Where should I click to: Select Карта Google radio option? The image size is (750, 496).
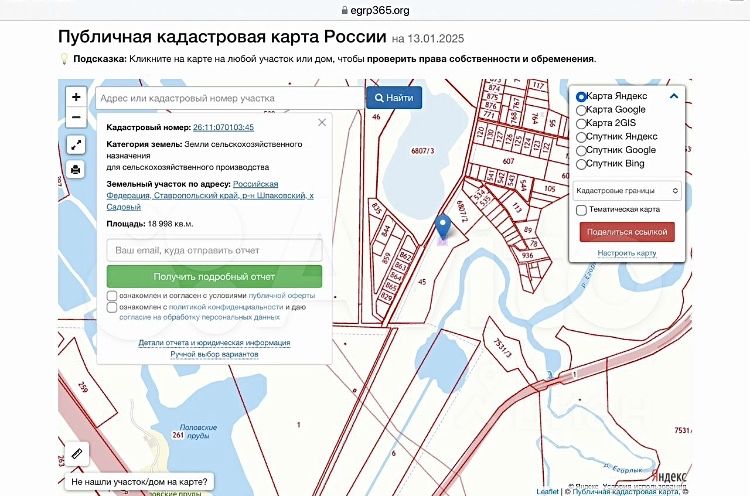pos(581,110)
